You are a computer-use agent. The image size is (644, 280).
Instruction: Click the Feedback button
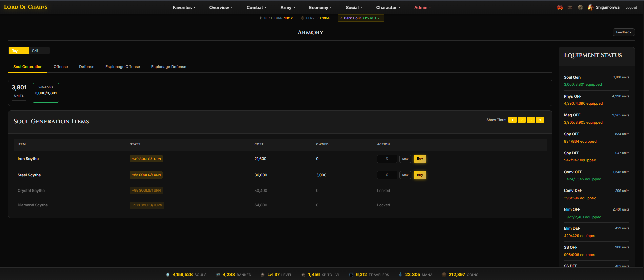[x=623, y=32]
